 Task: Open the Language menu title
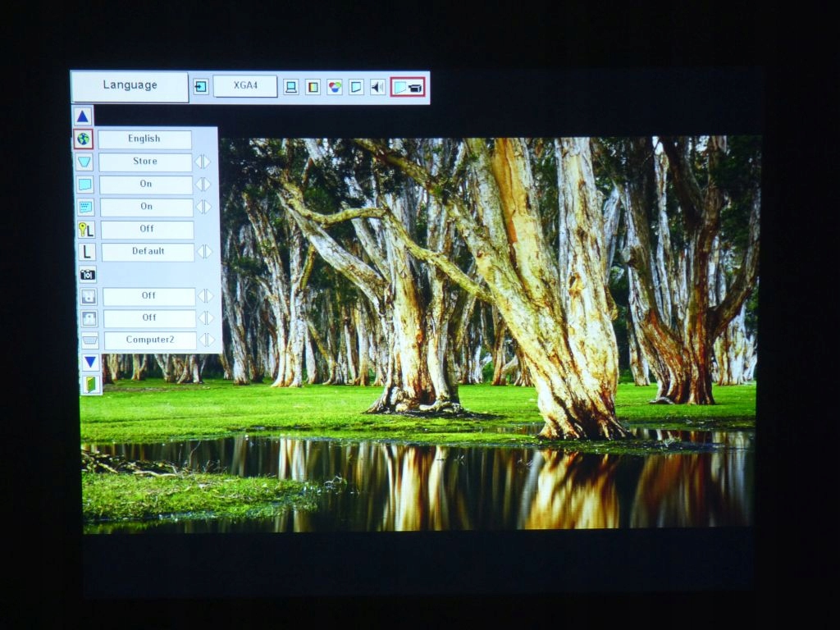[x=129, y=84]
